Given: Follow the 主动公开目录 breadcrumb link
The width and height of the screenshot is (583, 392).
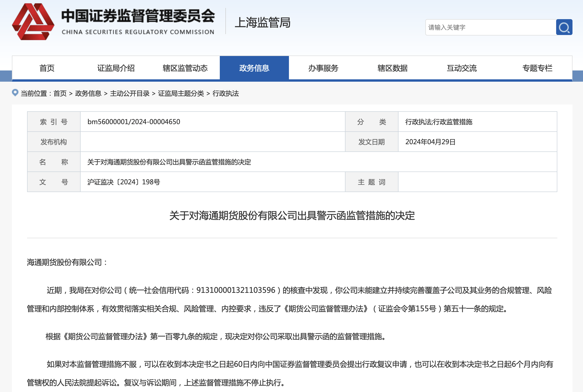Looking at the screenshot, I should click(x=130, y=94).
